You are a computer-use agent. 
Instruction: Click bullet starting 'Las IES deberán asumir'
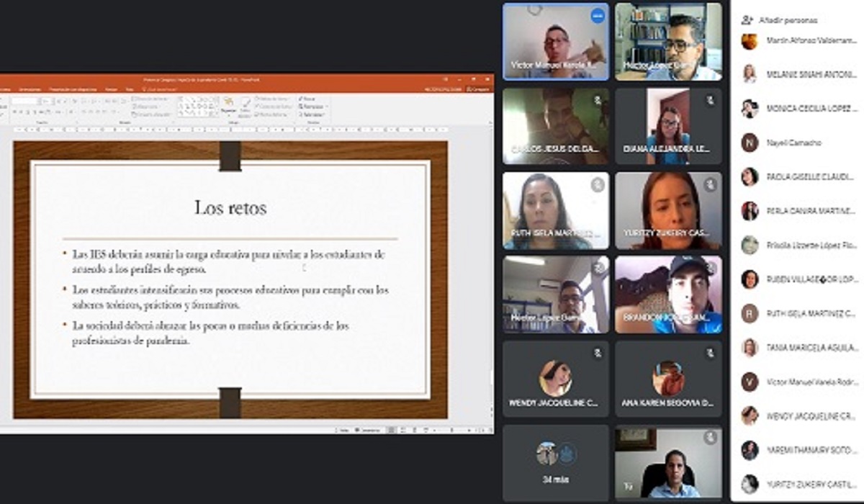point(228,261)
